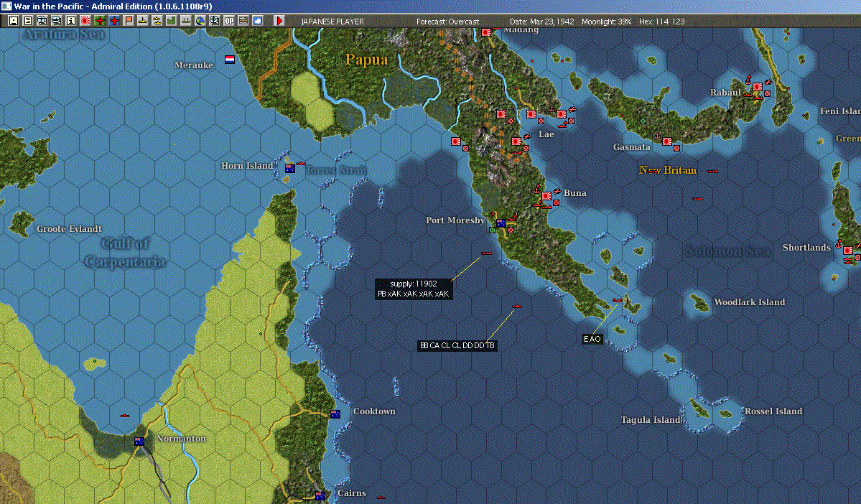Click the two yellow ships toolbar icon
Viewport: 861px width, 504px height.
[157, 21]
